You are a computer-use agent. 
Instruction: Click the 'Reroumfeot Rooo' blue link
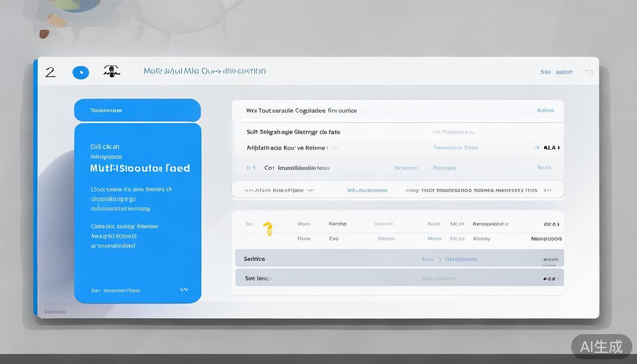(455, 148)
